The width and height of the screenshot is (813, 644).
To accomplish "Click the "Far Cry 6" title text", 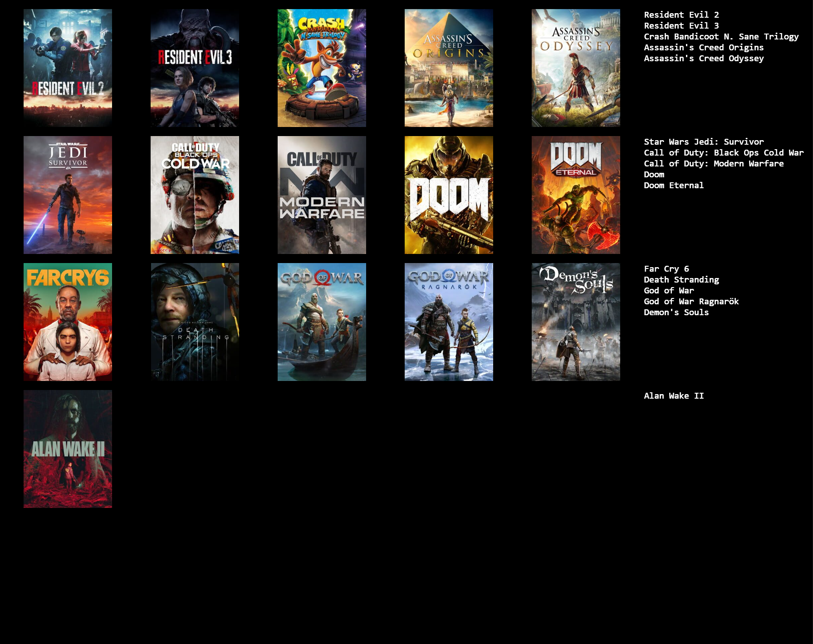I will 666,269.
